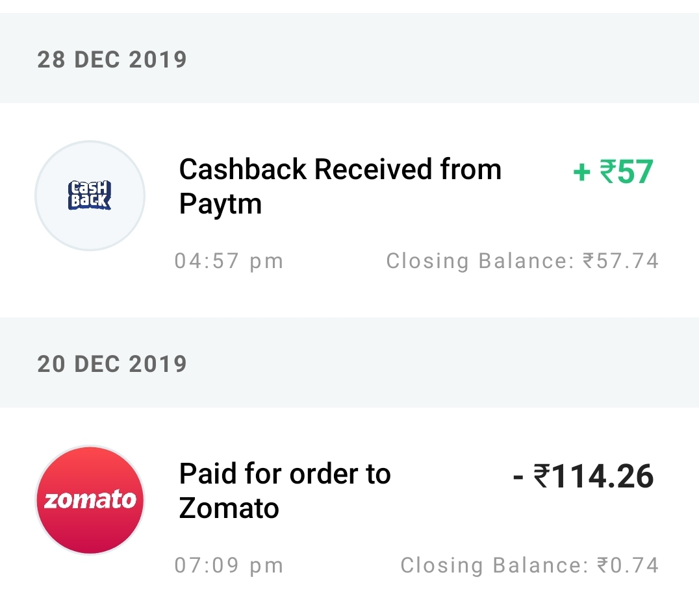Tap the rupee symbol in the +₹57 amount
Image resolution: width=699 pixels, height=616 pixels.
[x=607, y=173]
